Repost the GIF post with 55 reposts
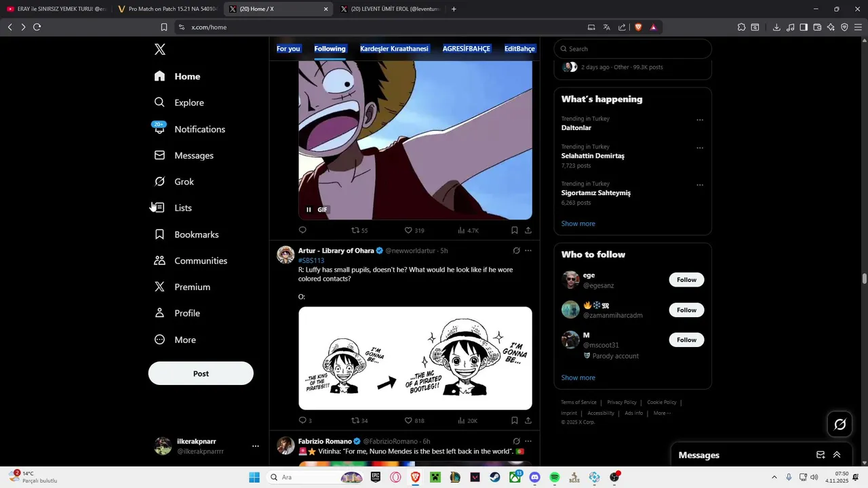Screen dimensions: 868x488 [x=359, y=230]
